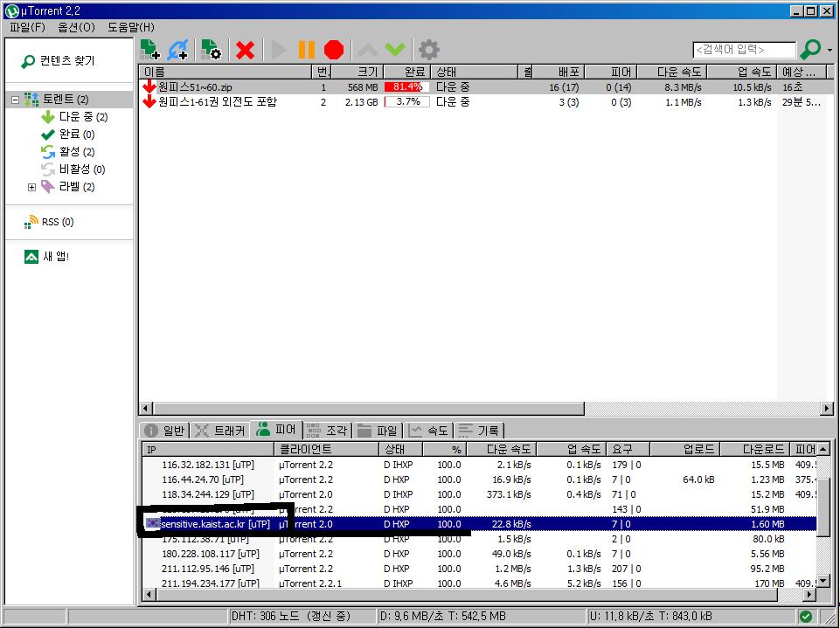Move torrent down the queue green arrow
840x628 pixels.
tap(395, 51)
